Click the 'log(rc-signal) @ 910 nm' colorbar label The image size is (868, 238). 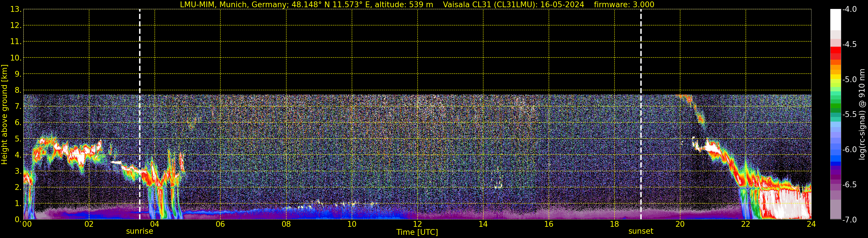pos(862,114)
